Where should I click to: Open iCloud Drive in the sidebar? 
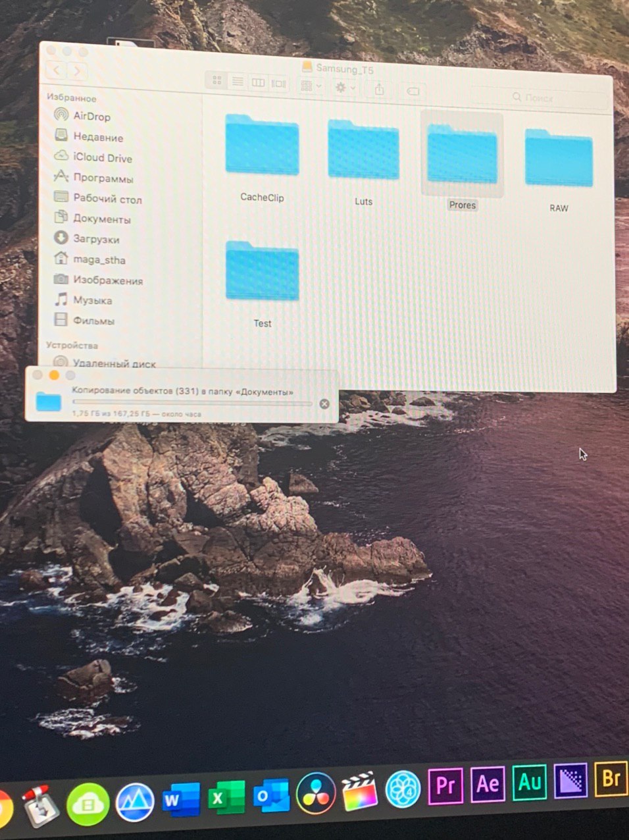tap(93, 157)
